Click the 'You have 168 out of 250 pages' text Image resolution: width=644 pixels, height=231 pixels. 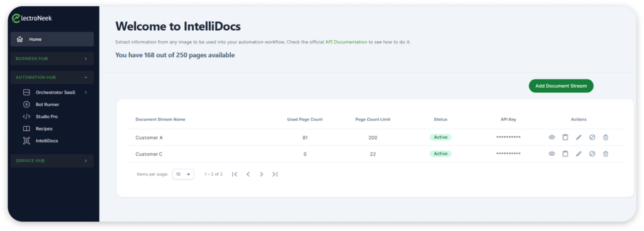click(x=175, y=55)
